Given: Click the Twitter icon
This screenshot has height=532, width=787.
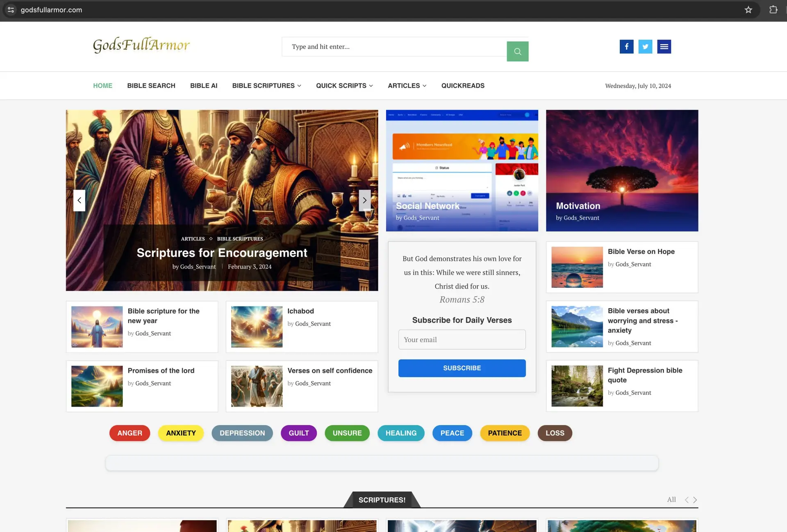Looking at the screenshot, I should (x=645, y=46).
